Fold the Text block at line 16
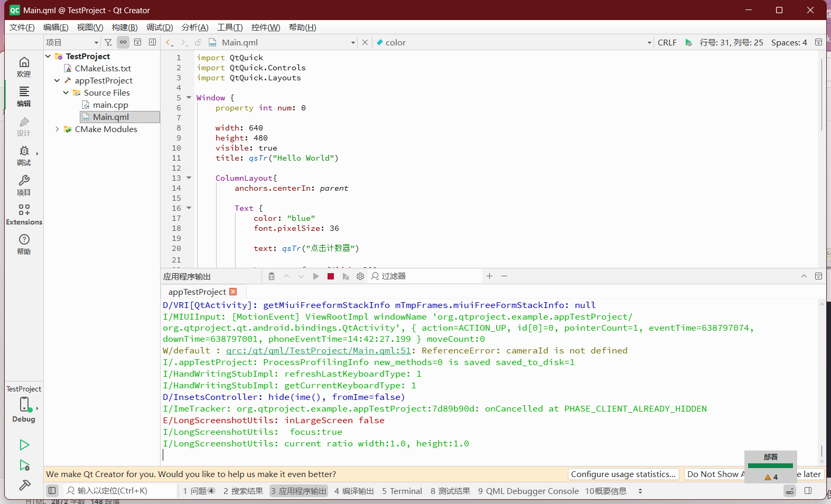 pos(189,208)
